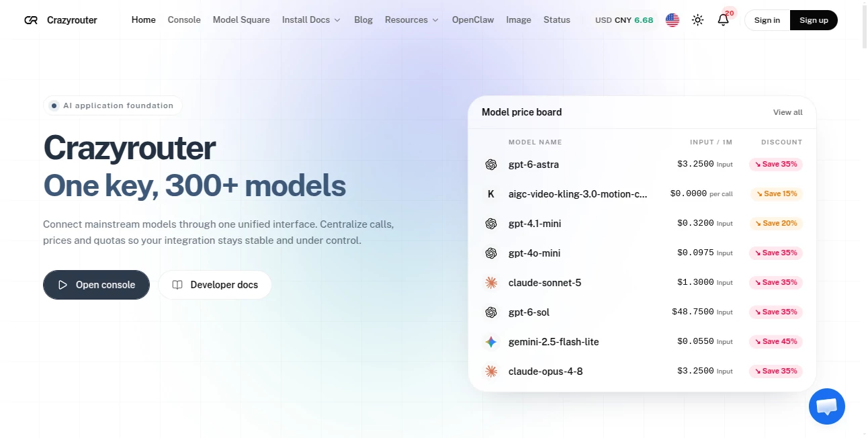The image size is (868, 438).
Task: Select the gpt-4o-mini model name
Action: click(534, 253)
